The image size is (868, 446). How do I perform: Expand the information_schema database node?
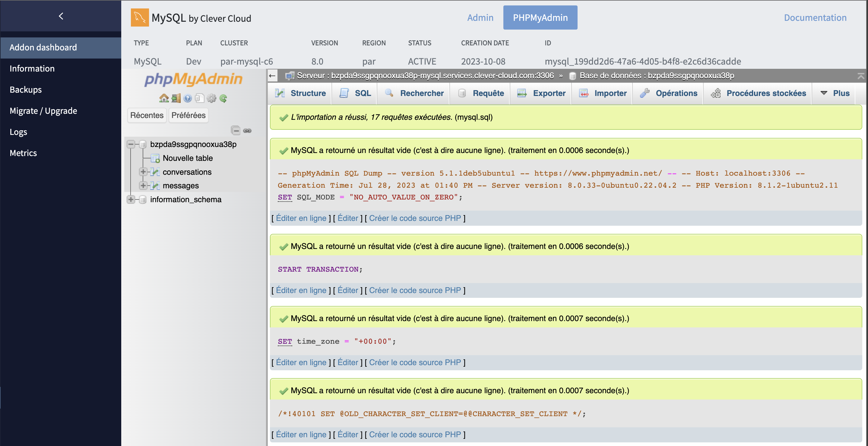pos(131,199)
